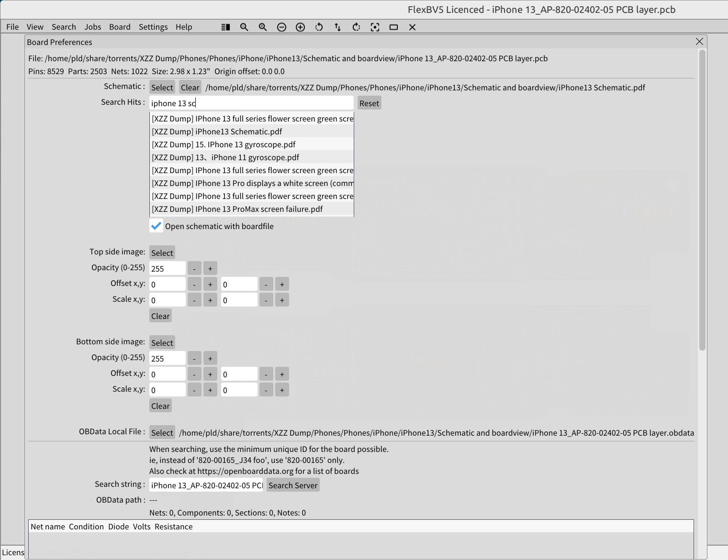Open the Help menu

184,27
